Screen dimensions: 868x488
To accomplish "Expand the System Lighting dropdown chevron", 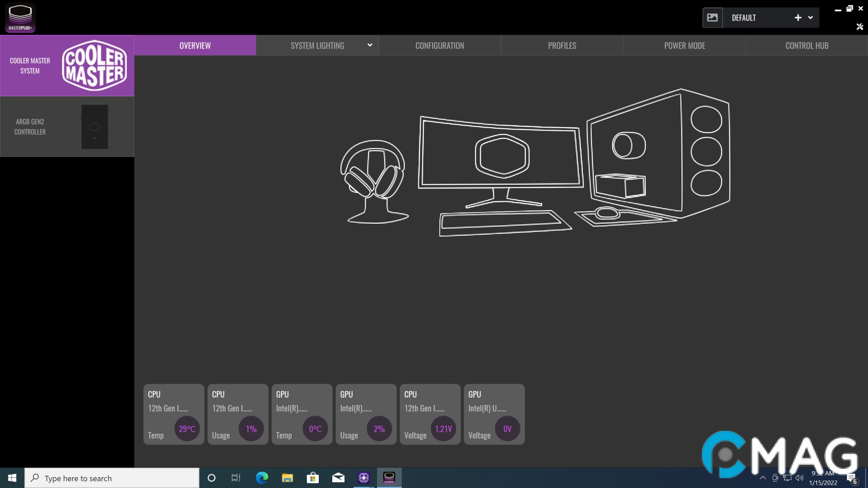I will pos(370,45).
